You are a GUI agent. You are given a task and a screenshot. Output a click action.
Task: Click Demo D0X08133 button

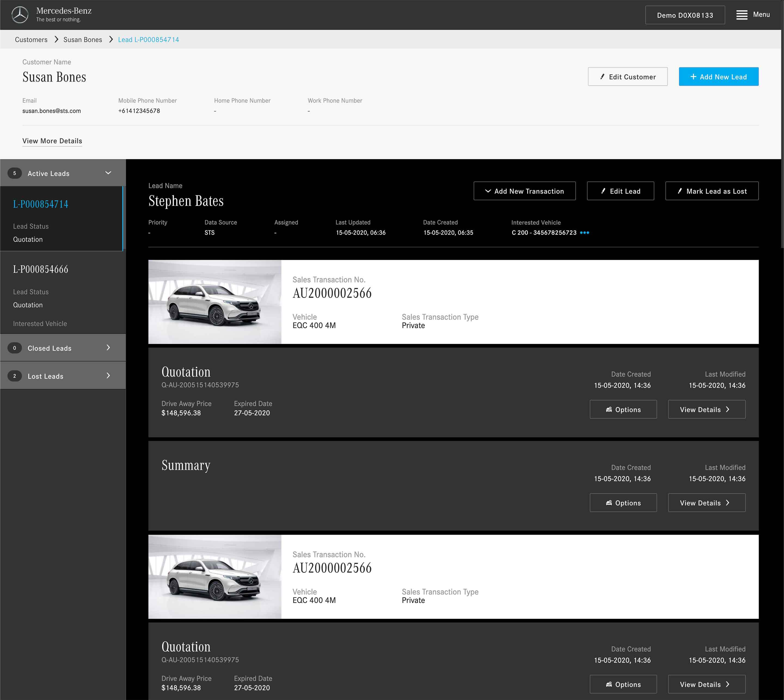tap(685, 15)
